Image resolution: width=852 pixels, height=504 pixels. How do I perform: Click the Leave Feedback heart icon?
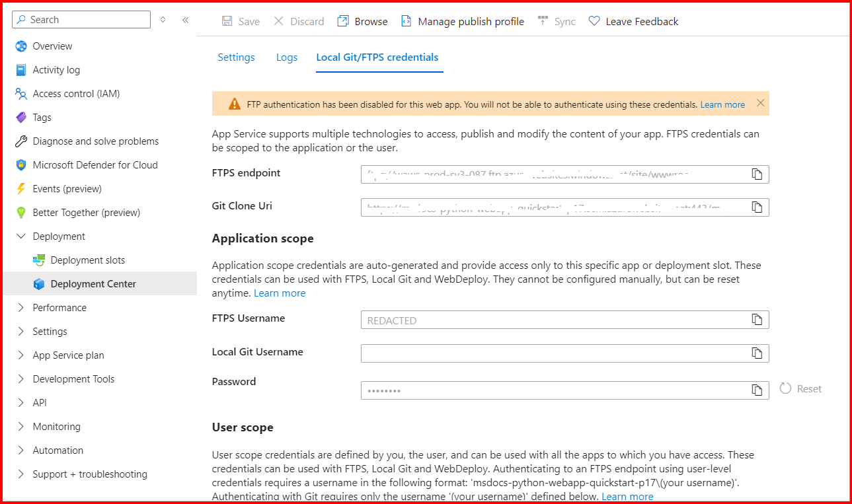(594, 21)
